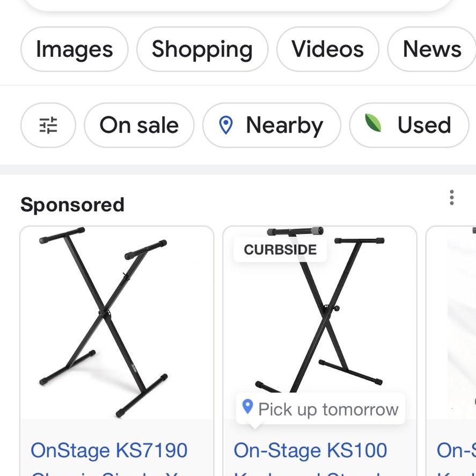Tap the CURBSIDE badge on the KS100 card
Viewport: 476px width, 476px height.
(x=280, y=250)
